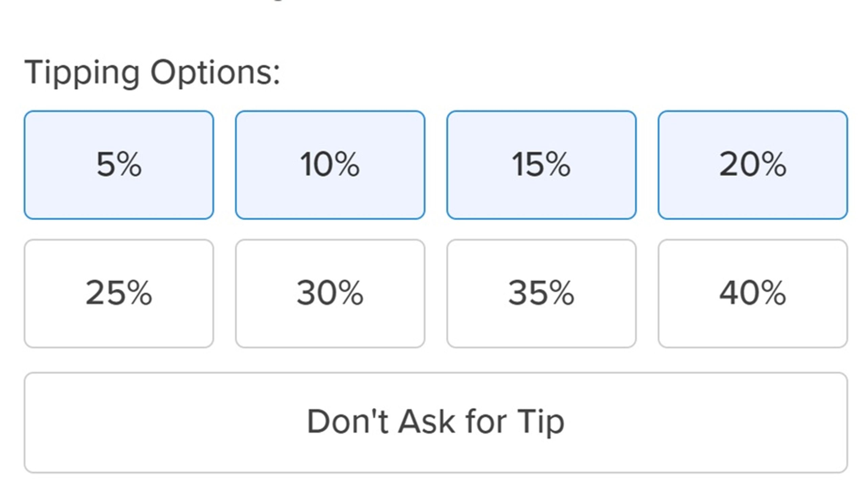Screen dimensions: 866x504
Task: Unselect the 20% tip option
Action: 753,165
